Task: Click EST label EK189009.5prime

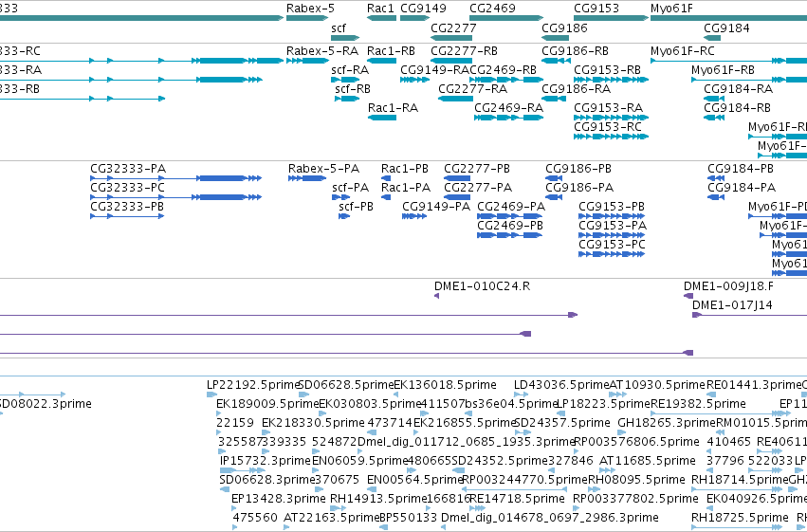Action: click(267, 404)
